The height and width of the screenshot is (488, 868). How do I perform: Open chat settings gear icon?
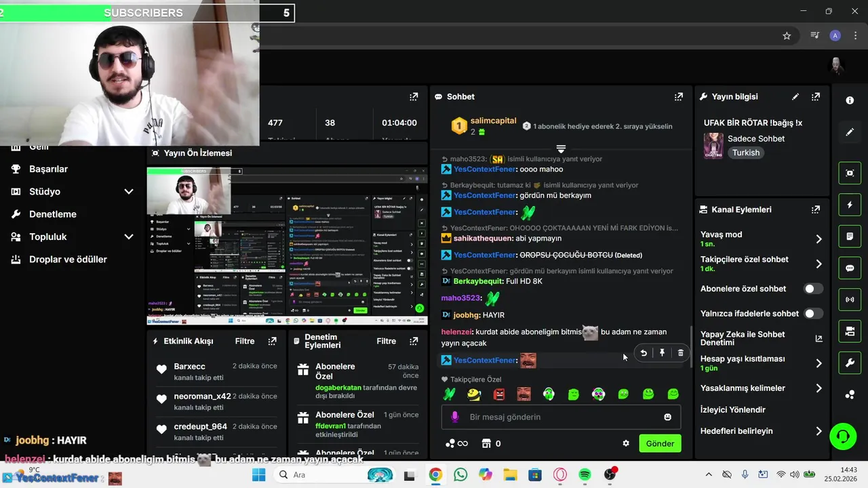pos(626,443)
